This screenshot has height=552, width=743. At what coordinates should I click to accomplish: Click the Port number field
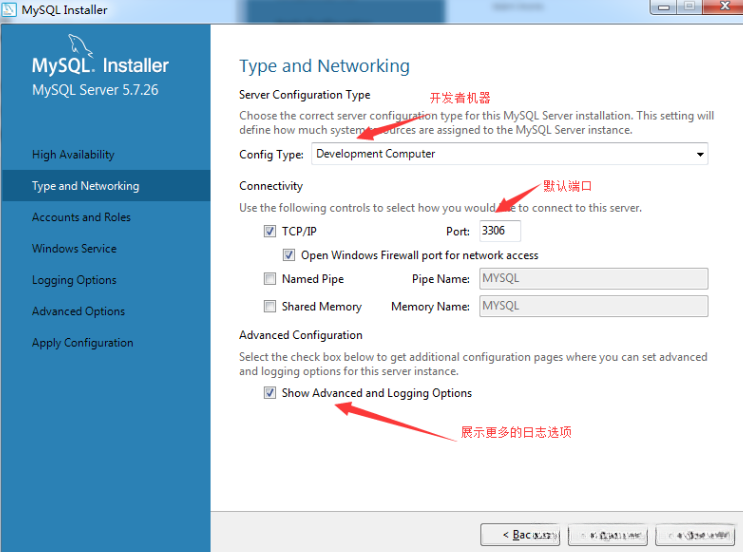point(499,231)
